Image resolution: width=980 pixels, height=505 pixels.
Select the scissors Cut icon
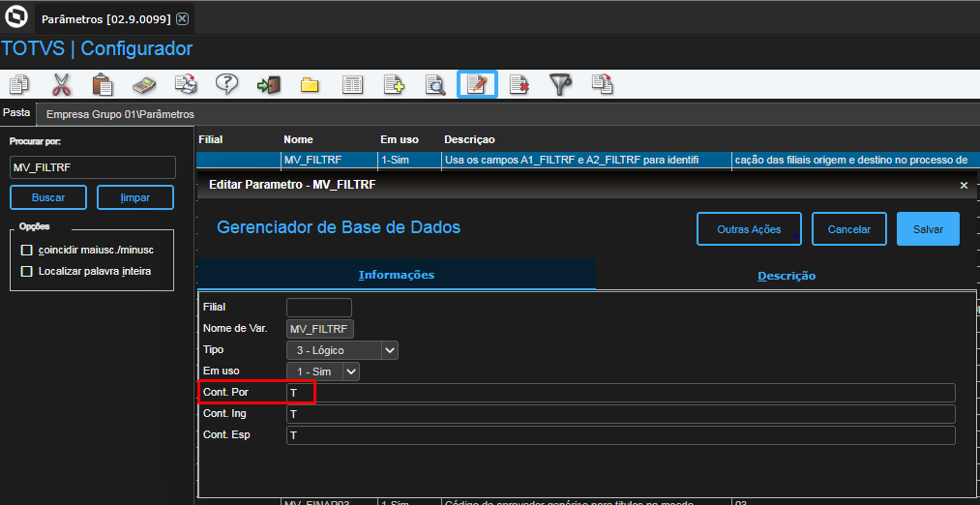(x=61, y=84)
